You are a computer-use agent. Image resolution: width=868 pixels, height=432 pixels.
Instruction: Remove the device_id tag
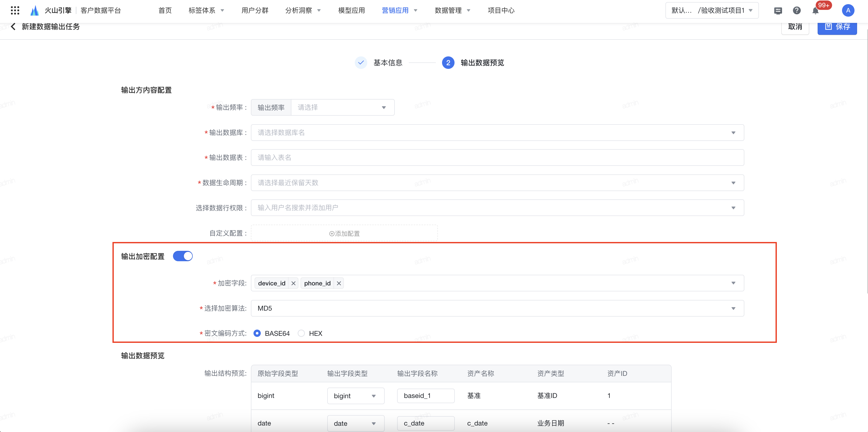[293, 283]
